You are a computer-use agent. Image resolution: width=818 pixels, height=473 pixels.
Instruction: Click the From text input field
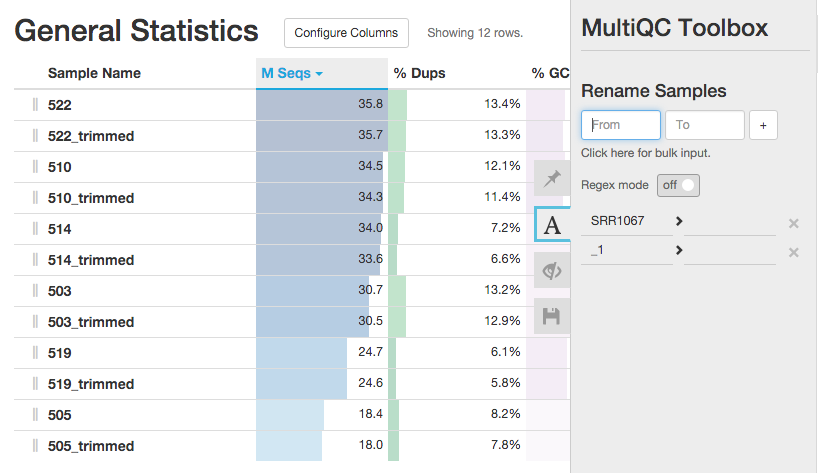(x=621, y=125)
